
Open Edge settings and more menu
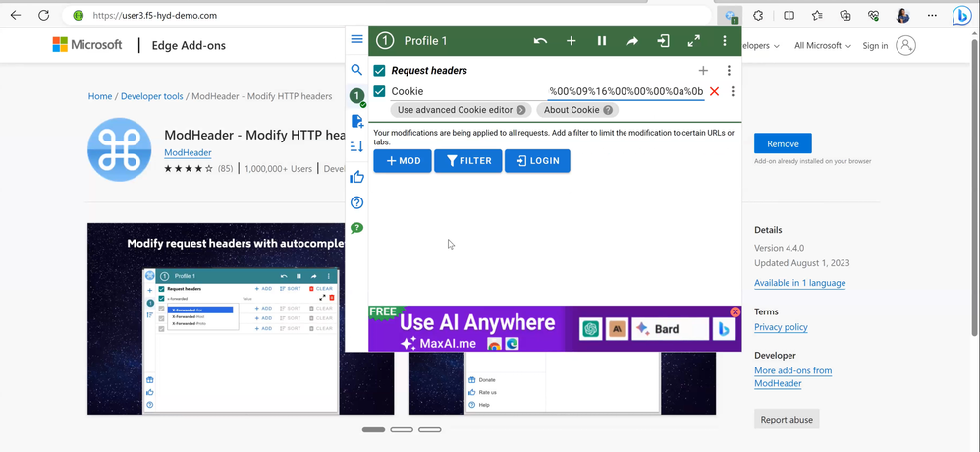pyautogui.click(x=932, y=16)
